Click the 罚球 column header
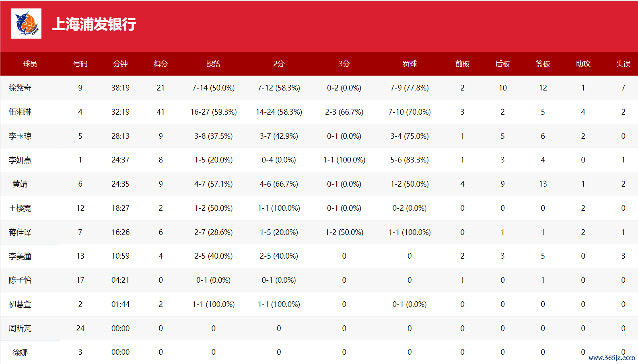Image resolution: width=638 pixels, height=364 pixels. pyautogui.click(x=410, y=64)
